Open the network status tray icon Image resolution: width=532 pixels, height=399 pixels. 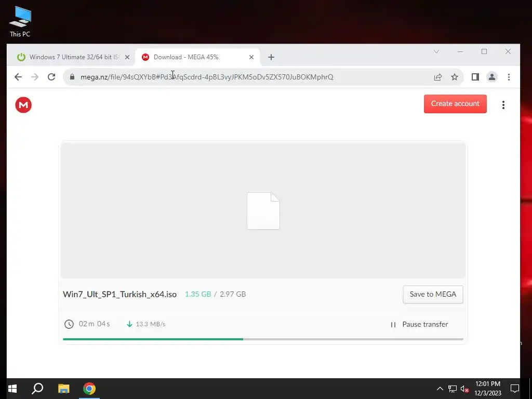pyautogui.click(x=453, y=389)
